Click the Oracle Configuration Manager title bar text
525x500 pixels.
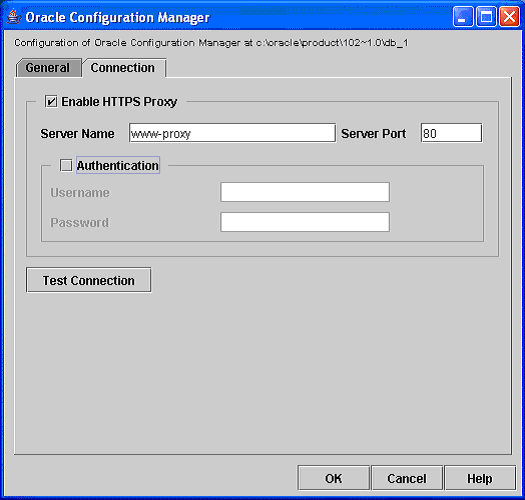coord(118,17)
